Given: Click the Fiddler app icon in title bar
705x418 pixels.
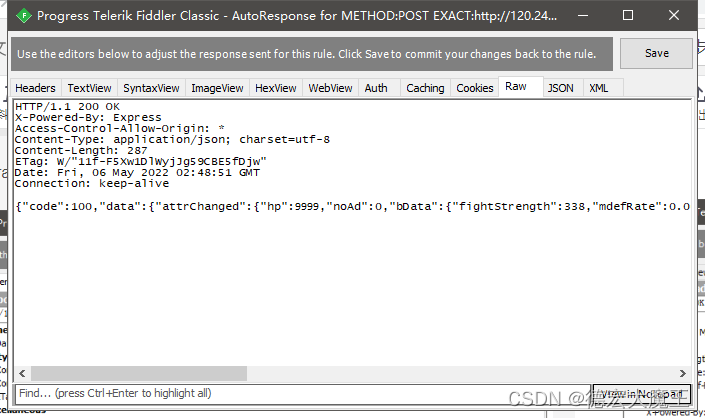Looking at the screenshot, I should tap(23, 16).
